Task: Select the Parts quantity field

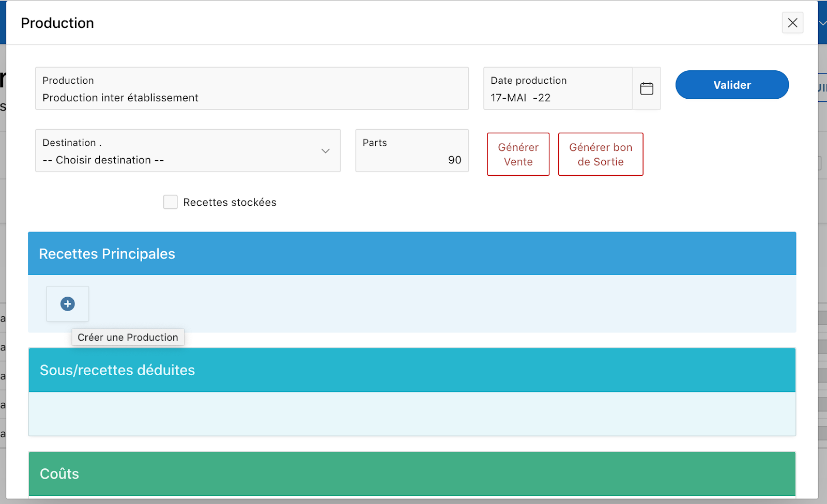Action: pyautogui.click(x=412, y=159)
